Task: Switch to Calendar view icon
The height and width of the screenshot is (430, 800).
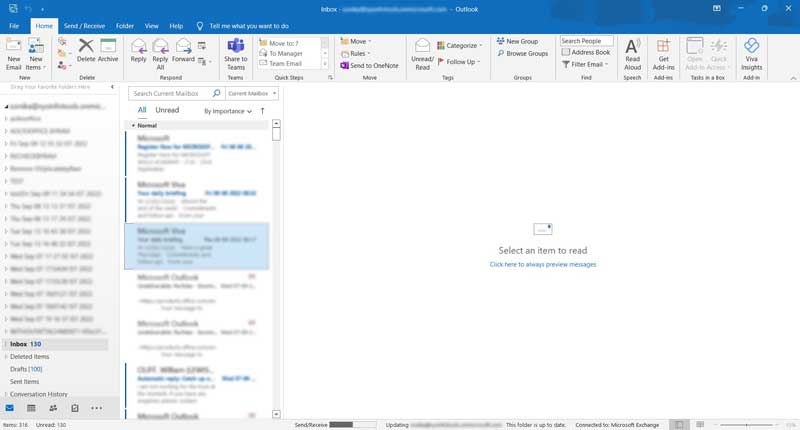Action: [x=31, y=408]
